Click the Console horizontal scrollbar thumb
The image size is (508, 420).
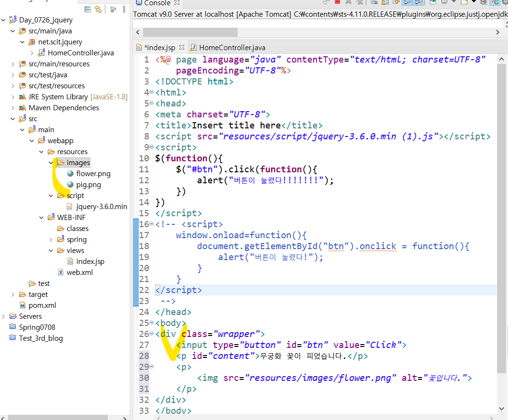(x=190, y=32)
